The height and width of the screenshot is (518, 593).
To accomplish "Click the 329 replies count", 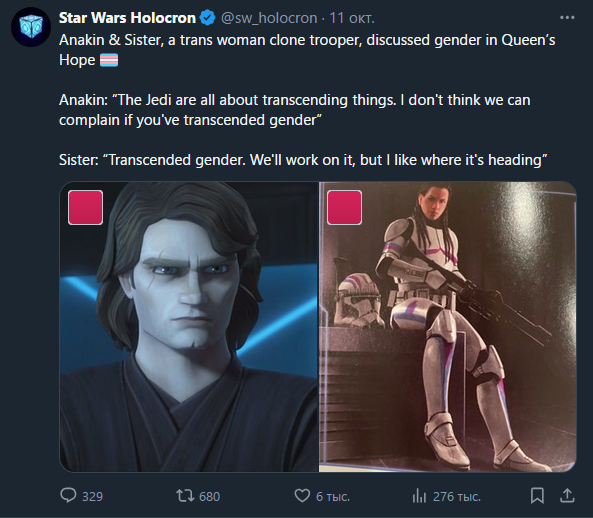I will (x=92, y=496).
